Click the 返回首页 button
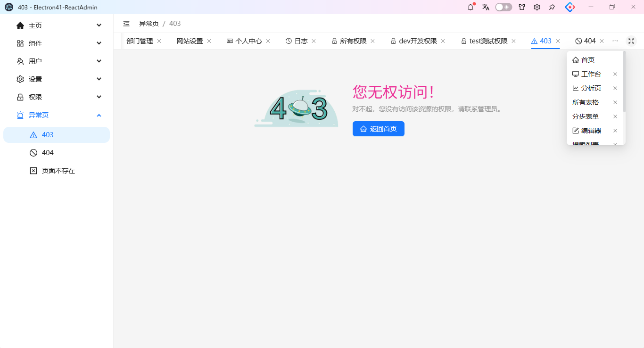The height and width of the screenshot is (348, 644). pyautogui.click(x=379, y=129)
